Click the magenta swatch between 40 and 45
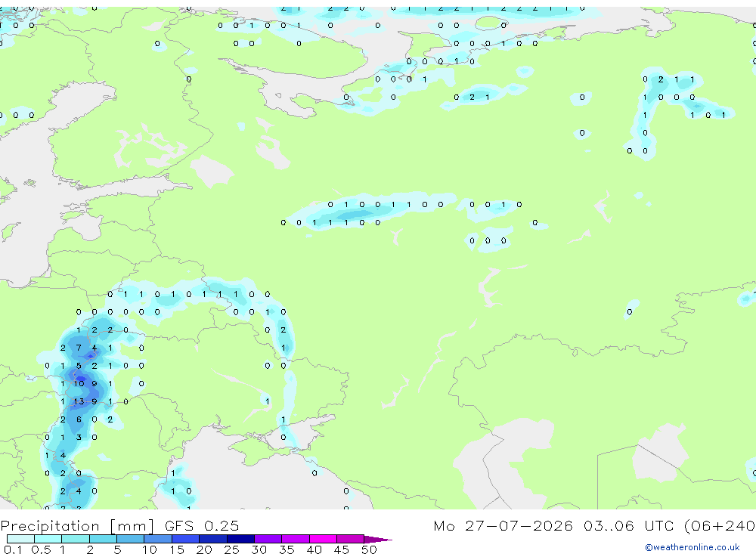The image size is (756, 554). coord(323,539)
